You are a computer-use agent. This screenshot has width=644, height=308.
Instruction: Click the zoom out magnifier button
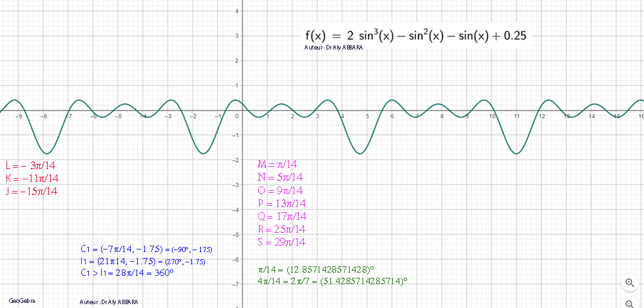click(630, 303)
